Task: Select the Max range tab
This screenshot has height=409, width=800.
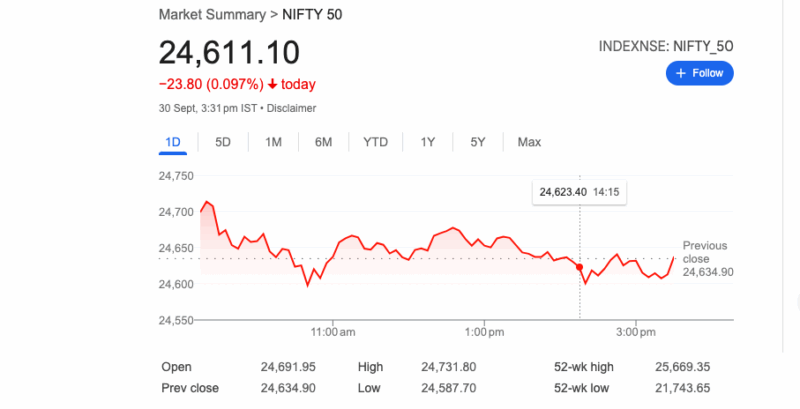Action: click(x=529, y=142)
